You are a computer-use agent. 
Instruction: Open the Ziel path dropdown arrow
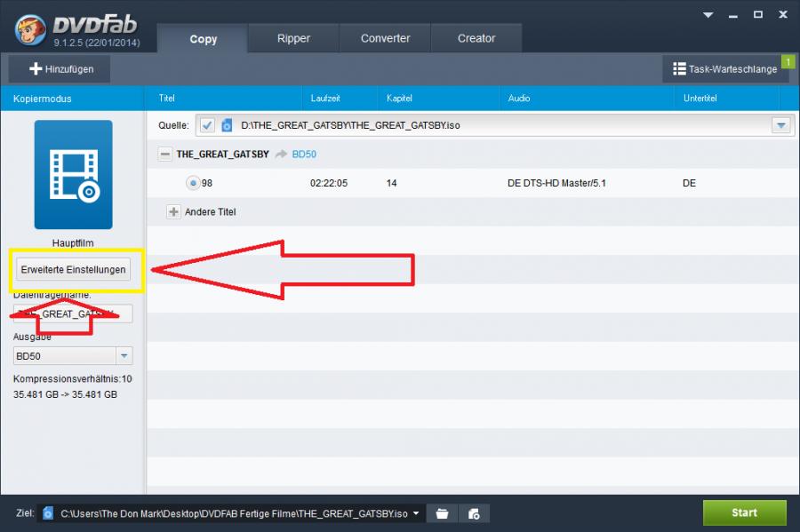point(416,513)
